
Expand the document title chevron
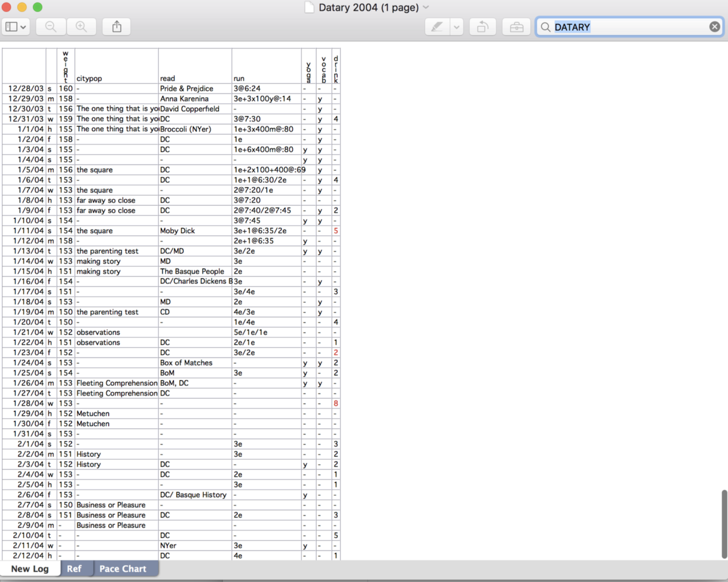coord(426,7)
